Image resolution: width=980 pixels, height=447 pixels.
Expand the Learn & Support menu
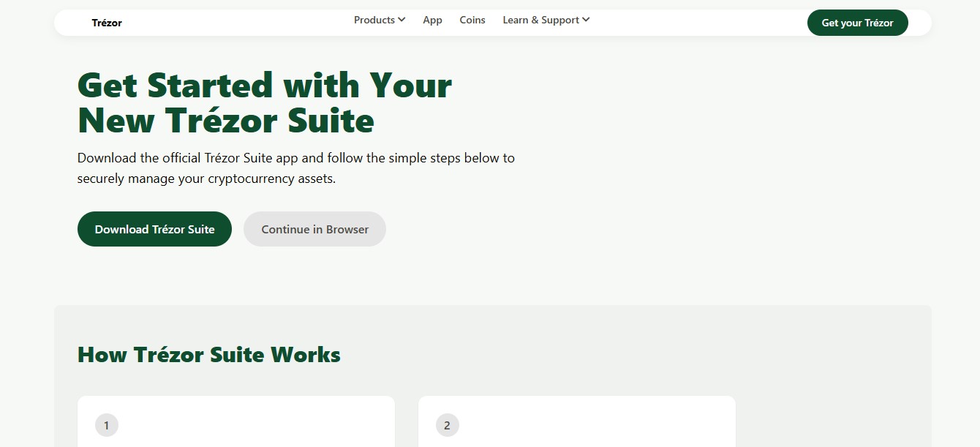pos(546,20)
